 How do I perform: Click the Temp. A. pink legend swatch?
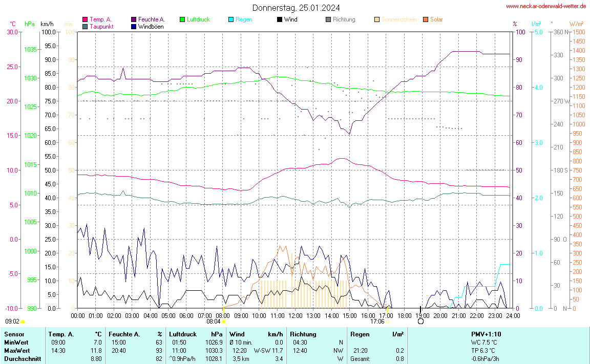tap(85, 19)
